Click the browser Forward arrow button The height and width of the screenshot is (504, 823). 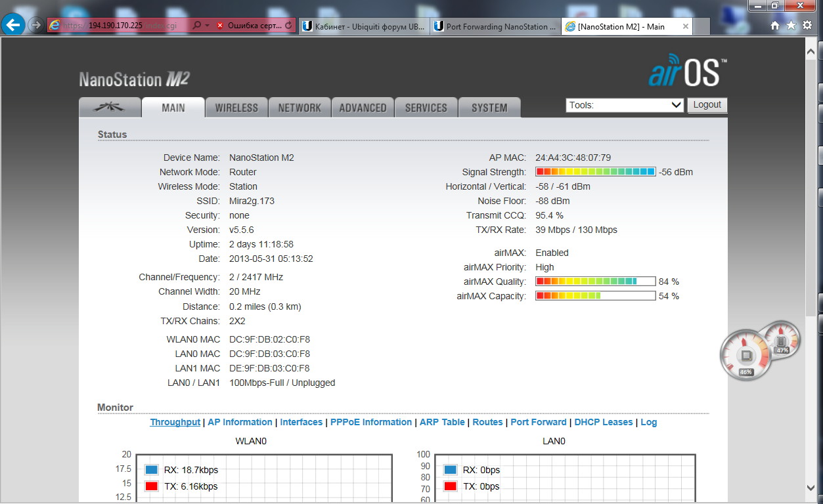[36, 26]
